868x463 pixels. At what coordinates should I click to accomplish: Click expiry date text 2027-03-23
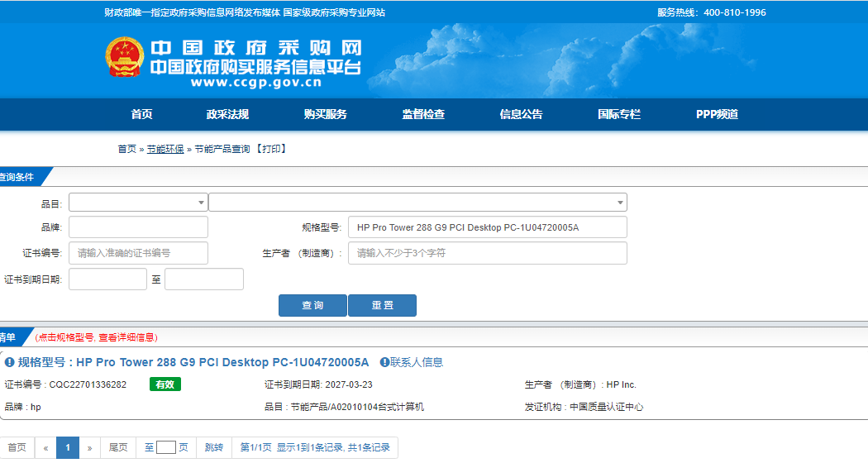click(349, 384)
